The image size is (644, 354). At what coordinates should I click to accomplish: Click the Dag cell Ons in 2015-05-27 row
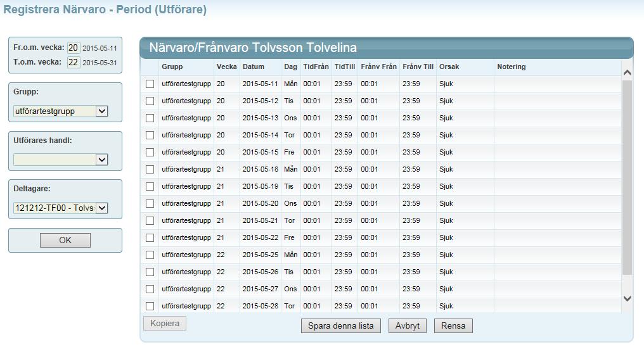click(290, 289)
